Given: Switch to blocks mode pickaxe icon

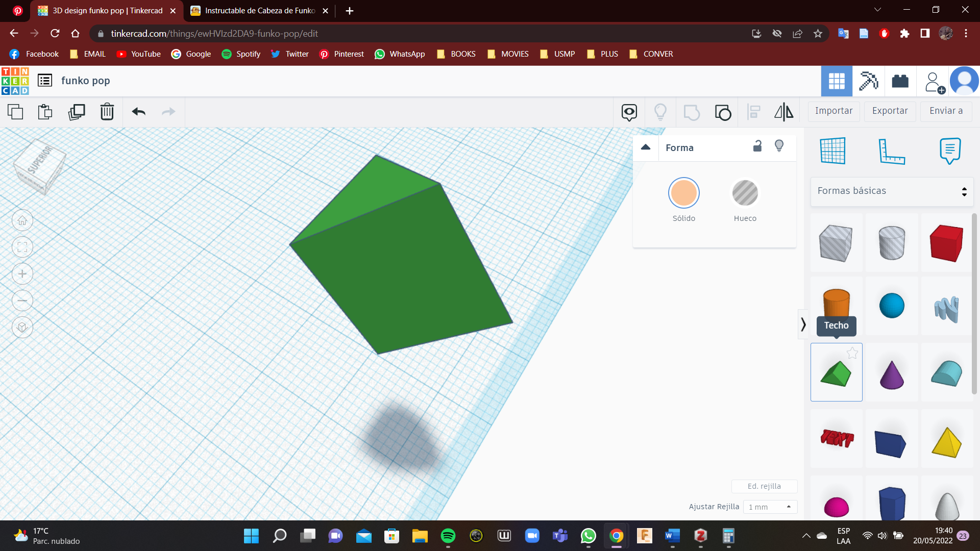Looking at the screenshot, I should click(x=868, y=81).
